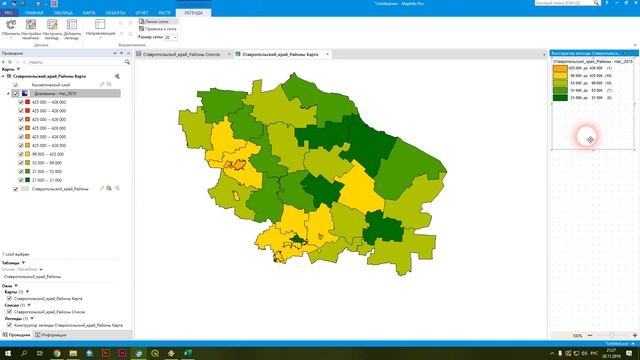This screenshot has height=360, width=640.
Task: Open File Explorer from the taskbar
Action: 73,353
